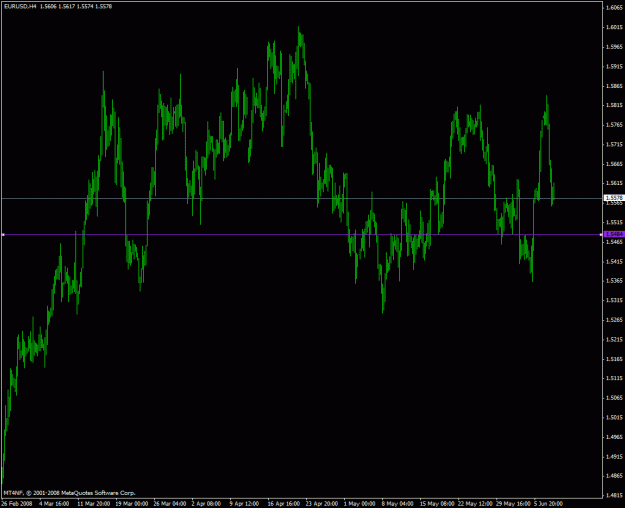Click the 16 Apr 16:00 time label
The image size is (625, 508).
284,504
